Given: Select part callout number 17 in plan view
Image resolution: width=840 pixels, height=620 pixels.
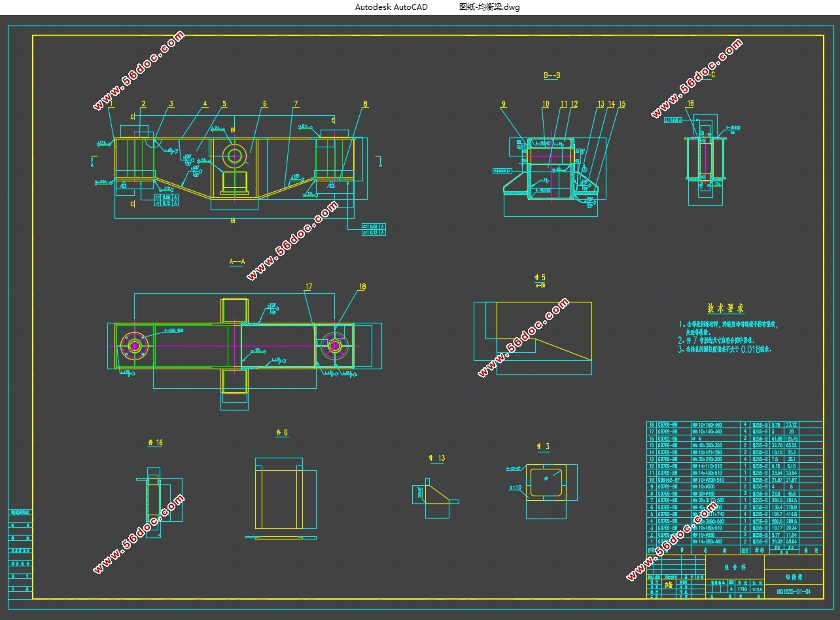Looking at the screenshot, I should pos(309,287).
